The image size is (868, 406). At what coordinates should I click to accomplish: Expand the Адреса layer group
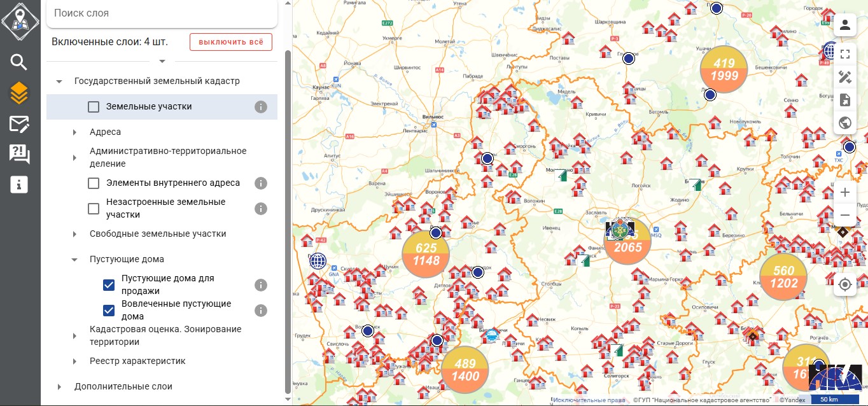point(74,132)
